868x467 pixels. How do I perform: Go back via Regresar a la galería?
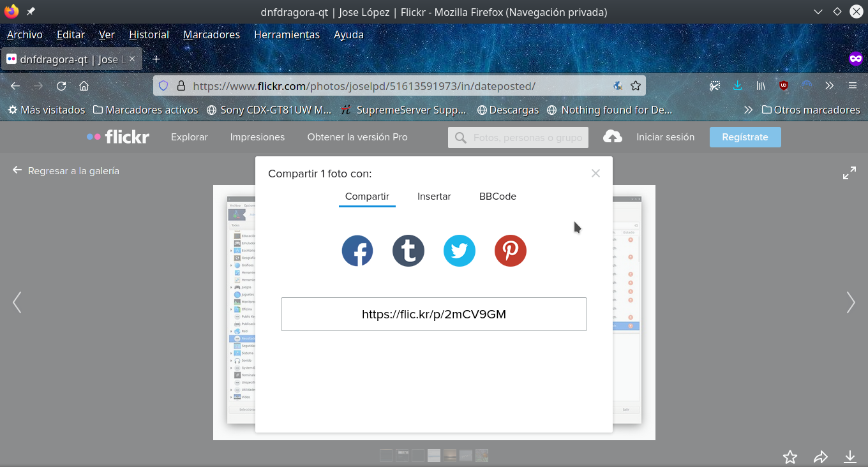[66, 171]
